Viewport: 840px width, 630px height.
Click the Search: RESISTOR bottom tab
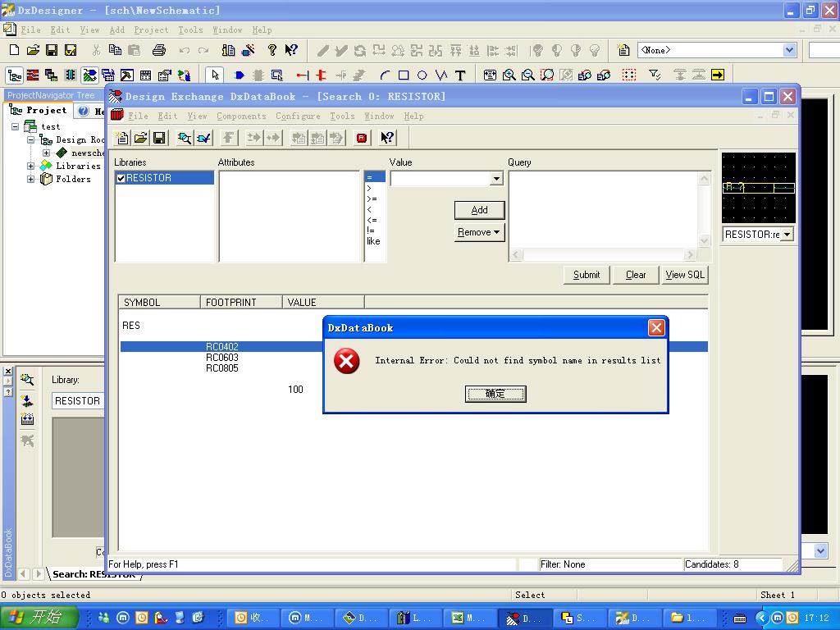coord(94,574)
